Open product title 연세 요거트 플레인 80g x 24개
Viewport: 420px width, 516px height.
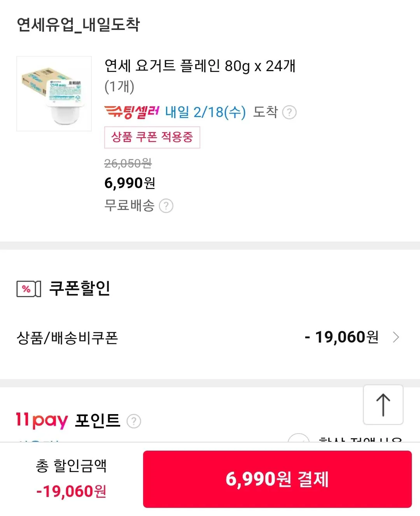(x=200, y=66)
